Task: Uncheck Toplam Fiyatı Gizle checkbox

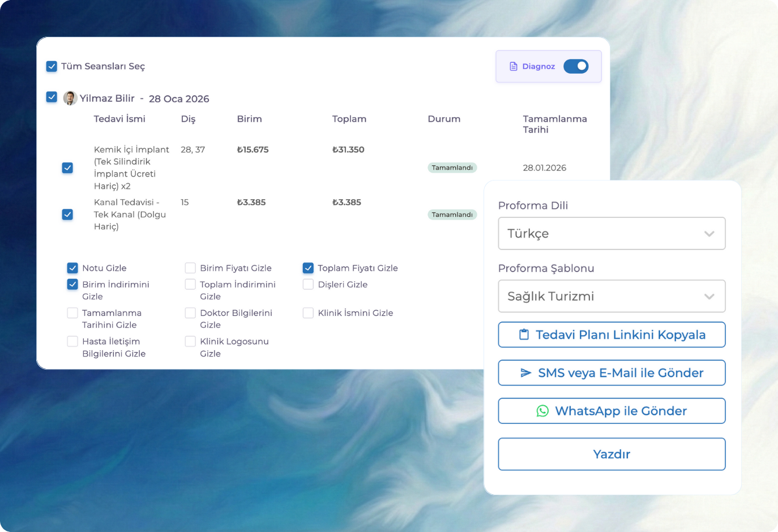Action: pyautogui.click(x=308, y=268)
